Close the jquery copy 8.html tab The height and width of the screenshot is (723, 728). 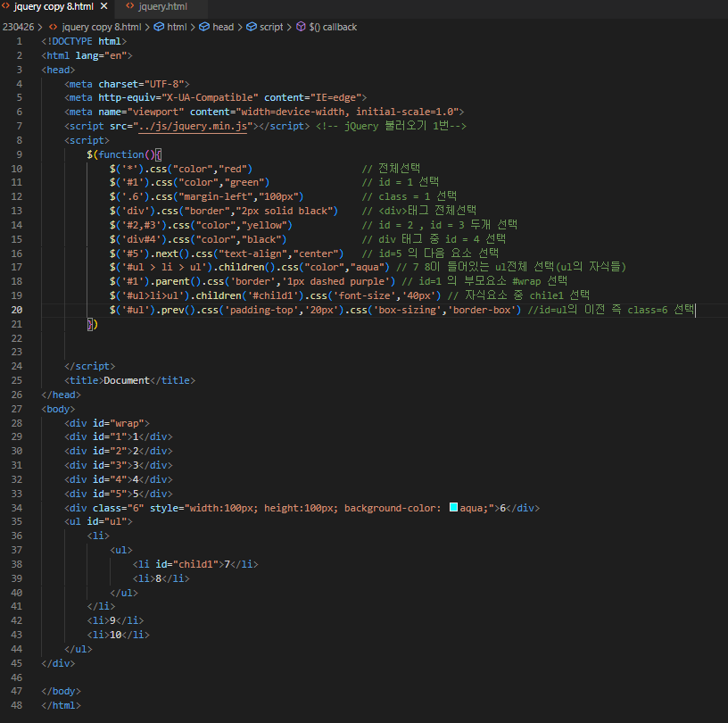104,6
